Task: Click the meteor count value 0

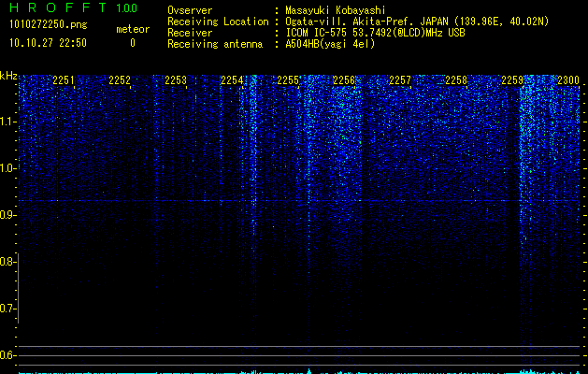Action: (133, 43)
